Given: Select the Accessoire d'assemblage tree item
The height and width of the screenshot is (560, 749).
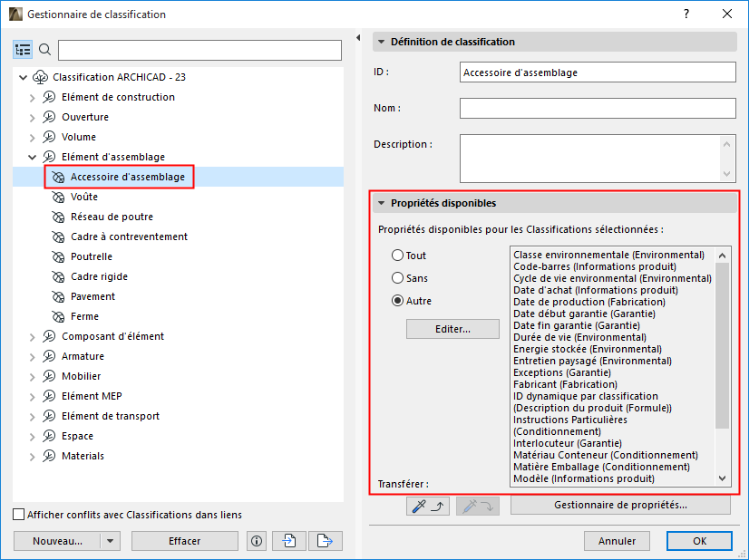Looking at the screenshot, I should 128,177.
